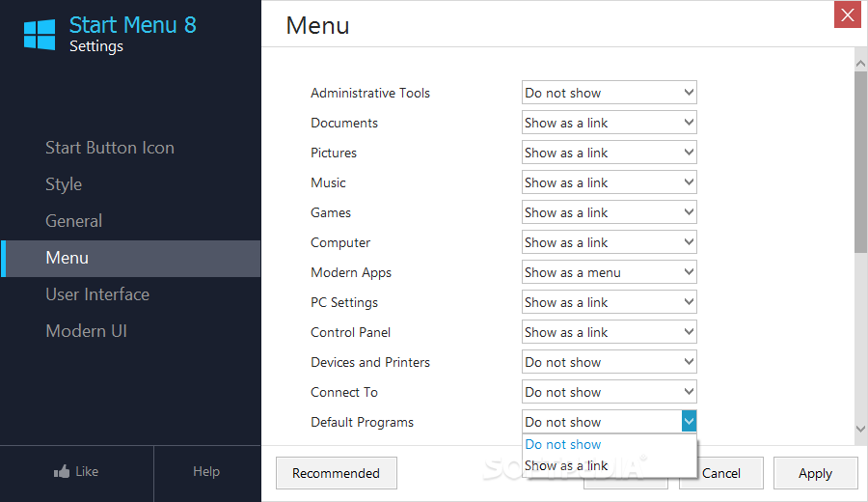Image resolution: width=868 pixels, height=502 pixels.
Task: Open the Documents display dropdown
Action: 609,123
